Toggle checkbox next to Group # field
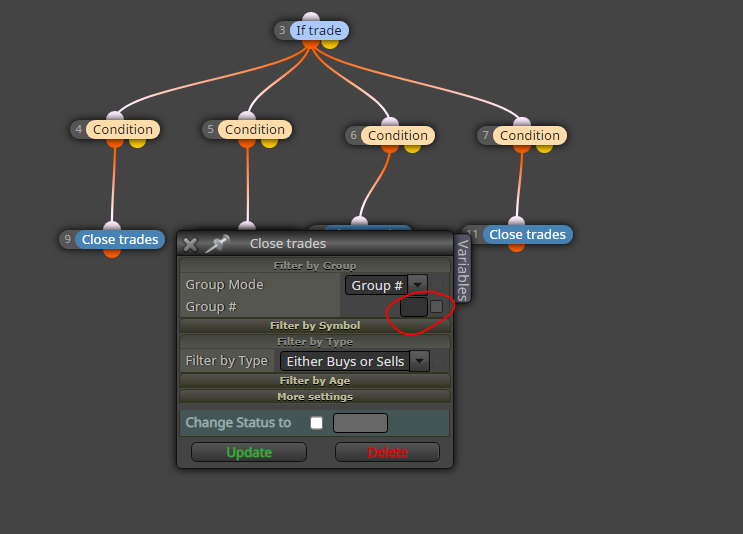The height and width of the screenshot is (534, 743). pos(436,307)
